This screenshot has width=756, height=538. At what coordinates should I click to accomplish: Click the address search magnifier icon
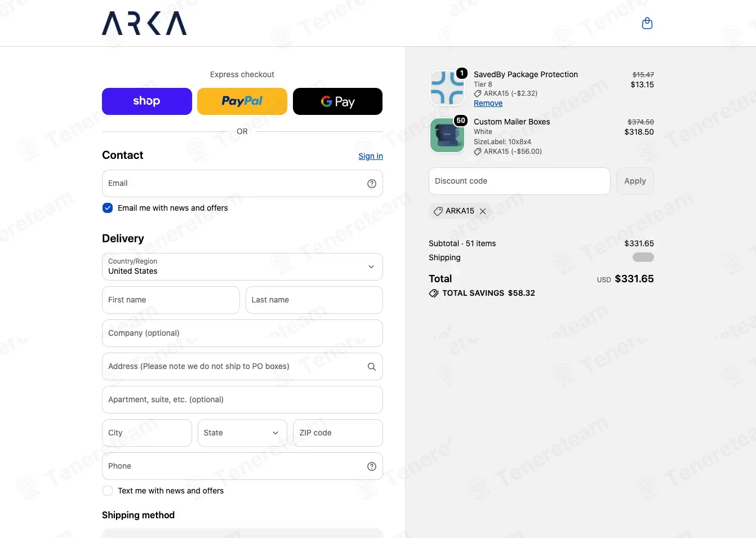click(372, 367)
